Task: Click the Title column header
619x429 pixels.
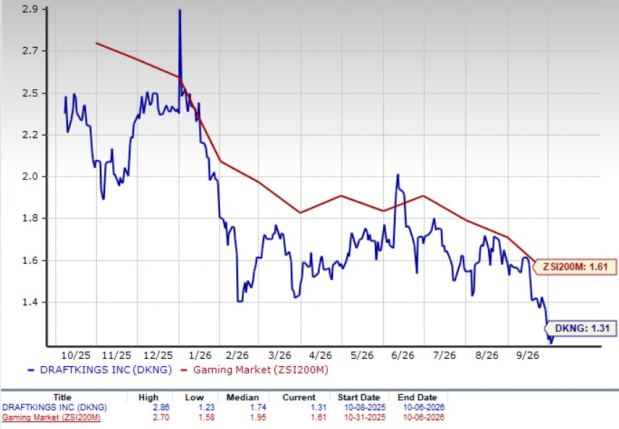Action: (62, 397)
